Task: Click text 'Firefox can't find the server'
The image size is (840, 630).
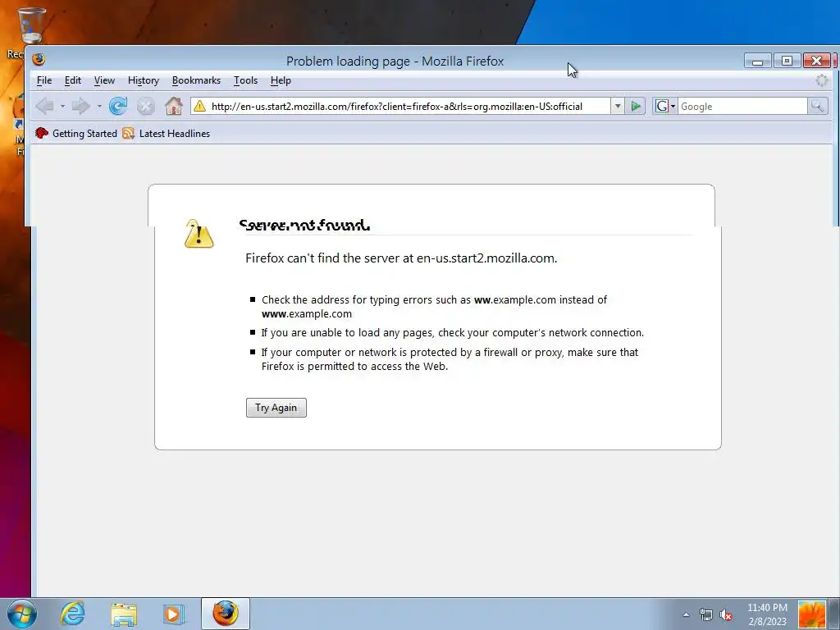Action: (x=330, y=258)
